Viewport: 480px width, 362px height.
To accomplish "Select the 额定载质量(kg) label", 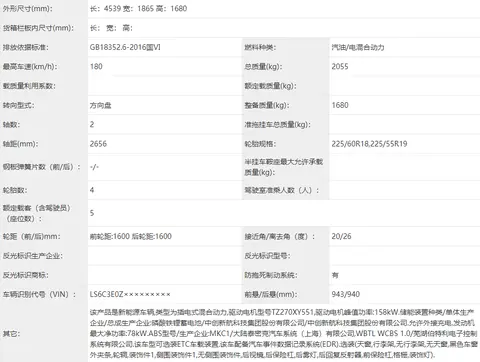I will 270,86.
